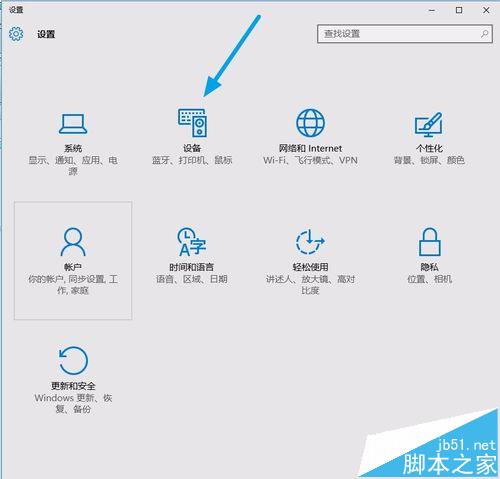Click the 显示、通知、应用、电源 description
The image size is (500, 479).
tap(73, 166)
